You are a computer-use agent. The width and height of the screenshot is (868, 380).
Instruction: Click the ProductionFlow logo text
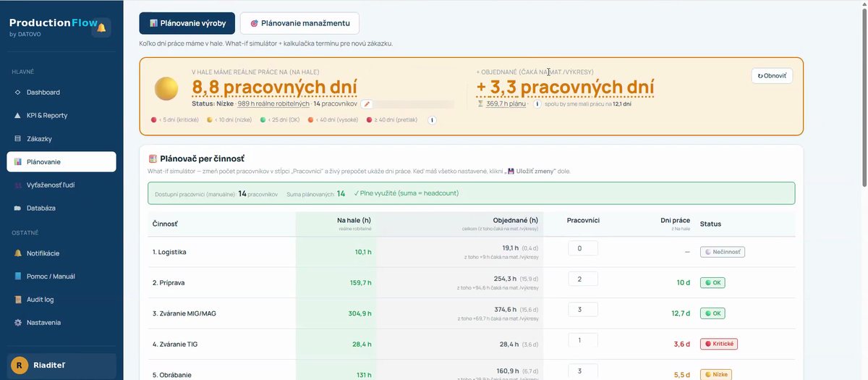tap(53, 23)
